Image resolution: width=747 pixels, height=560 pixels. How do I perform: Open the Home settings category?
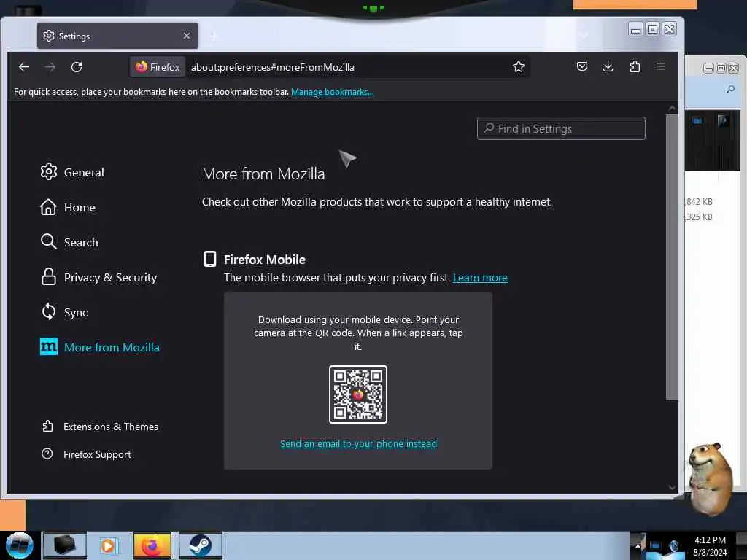point(68,208)
